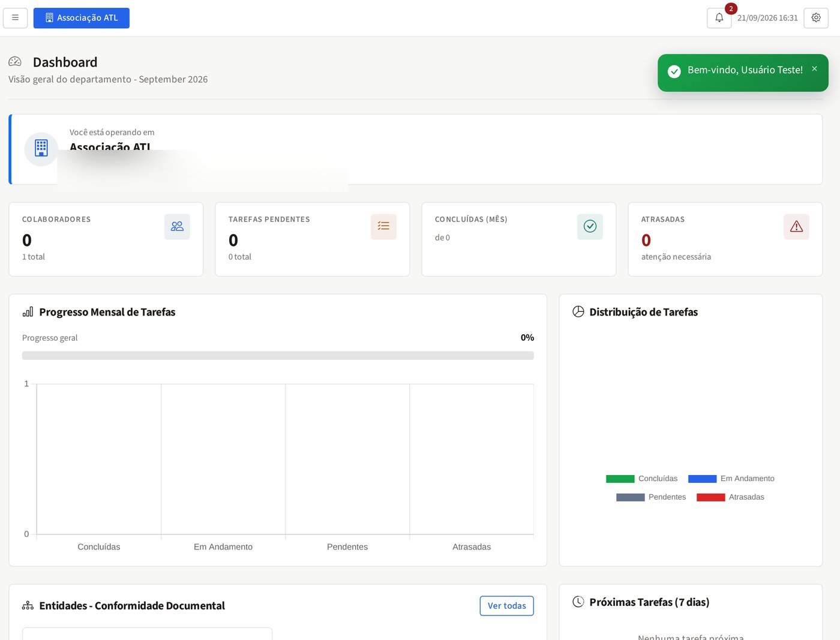Click the hierarchy icon beside Entidades
840x640 pixels.
click(x=28, y=606)
